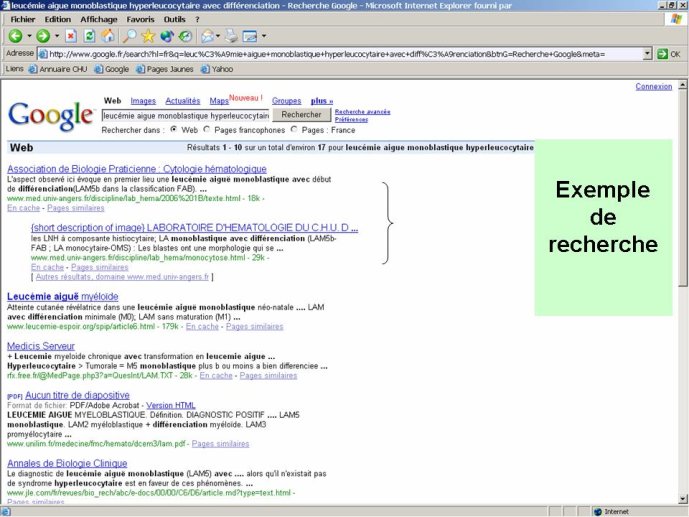The width and height of the screenshot is (689, 517).
Task: Open the Pages Jaunes links-bar shortcut
Action: pyautogui.click(x=165, y=69)
